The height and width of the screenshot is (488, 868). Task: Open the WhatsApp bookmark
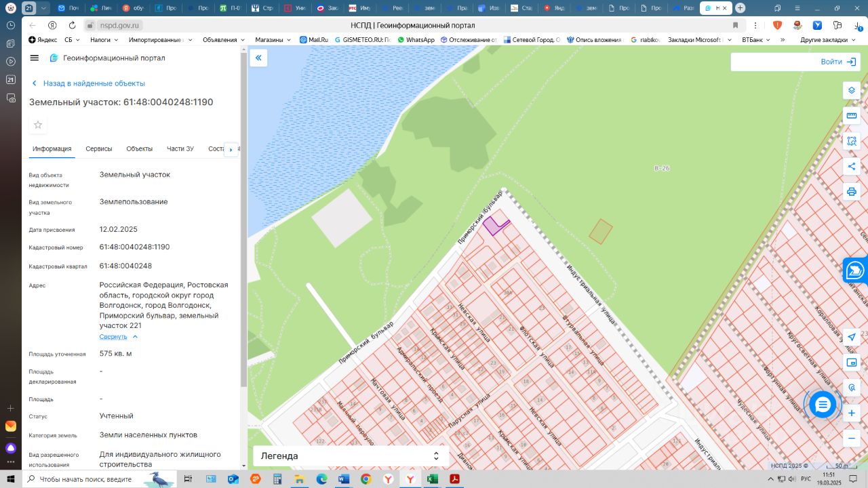click(416, 40)
